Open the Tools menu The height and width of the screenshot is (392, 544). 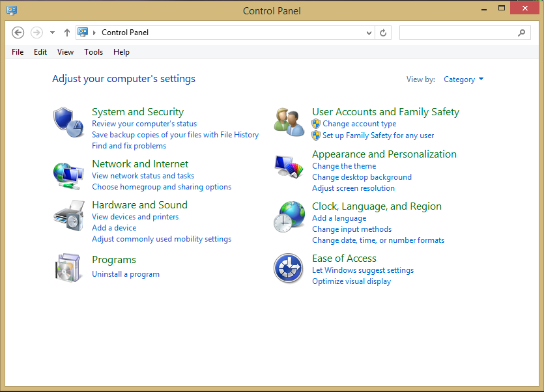[x=93, y=52]
